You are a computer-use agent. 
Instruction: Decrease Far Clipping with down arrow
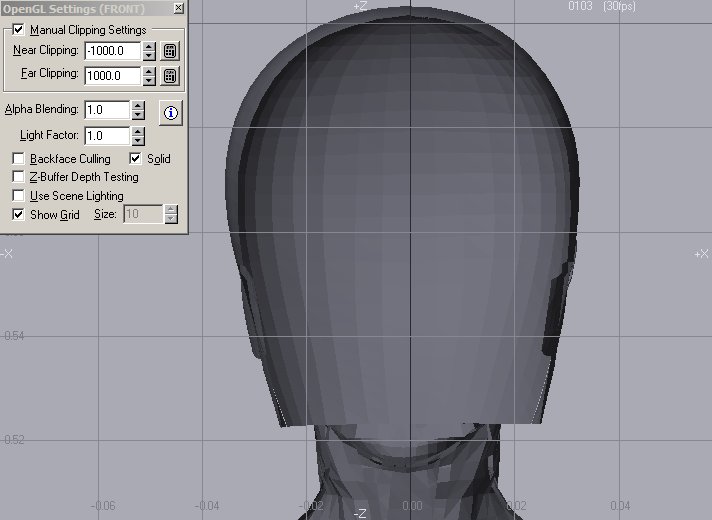149,81
